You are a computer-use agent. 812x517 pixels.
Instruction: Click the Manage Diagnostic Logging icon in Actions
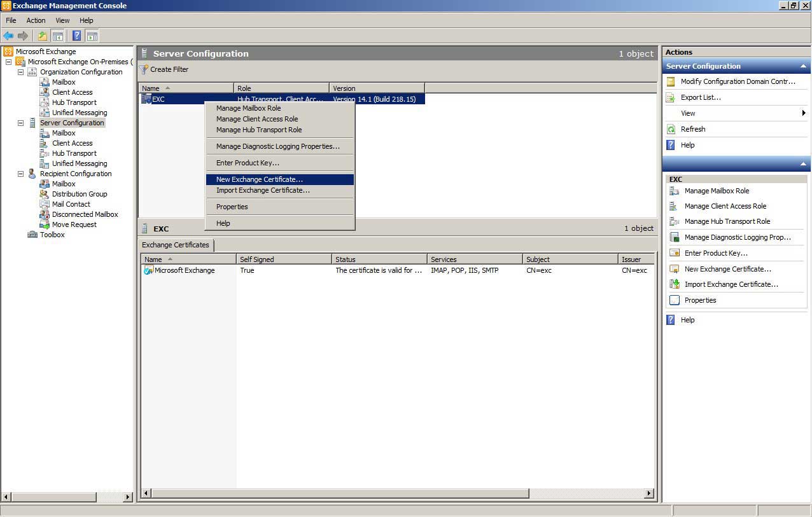[675, 237]
